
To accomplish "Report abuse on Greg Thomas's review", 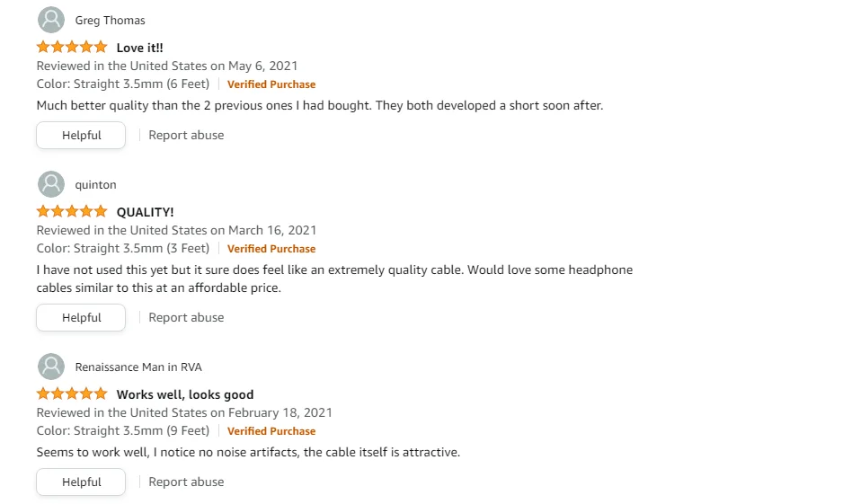I will click(x=186, y=136).
